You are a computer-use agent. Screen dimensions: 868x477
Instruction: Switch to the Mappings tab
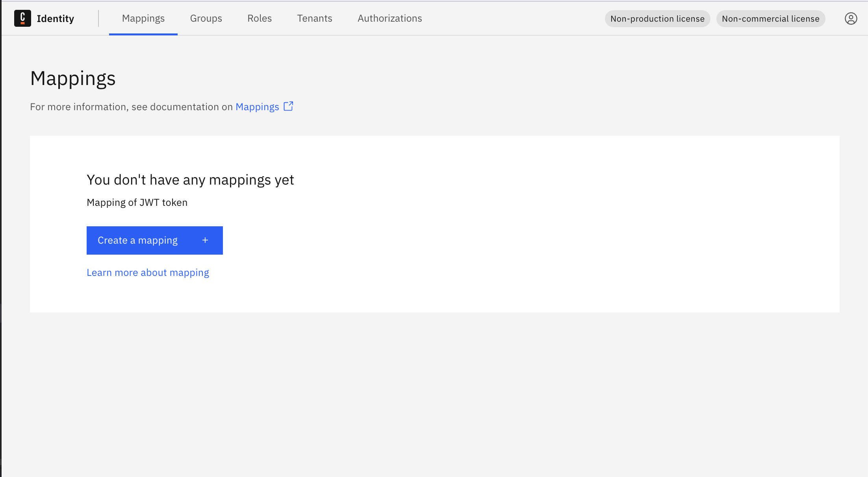click(x=143, y=18)
